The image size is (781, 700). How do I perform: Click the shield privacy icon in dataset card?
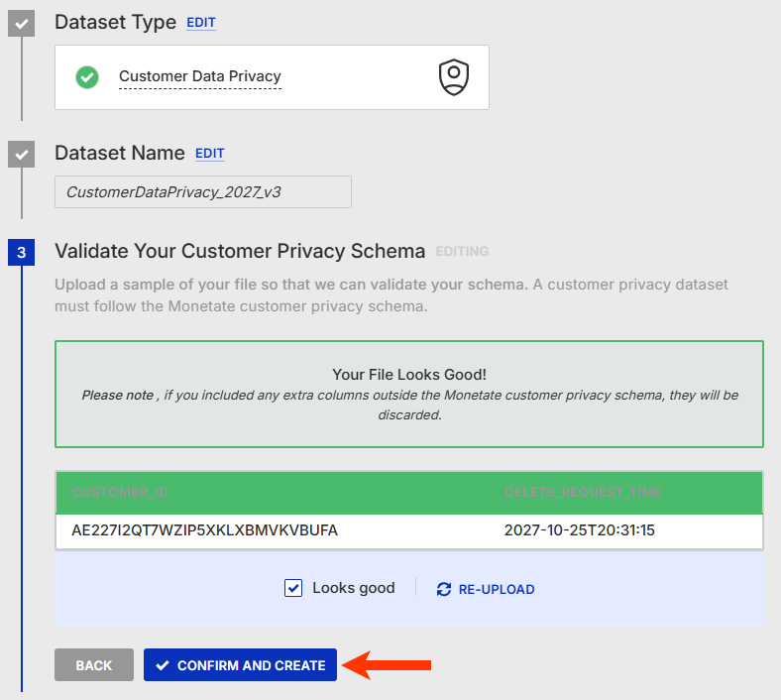pyautogui.click(x=454, y=76)
